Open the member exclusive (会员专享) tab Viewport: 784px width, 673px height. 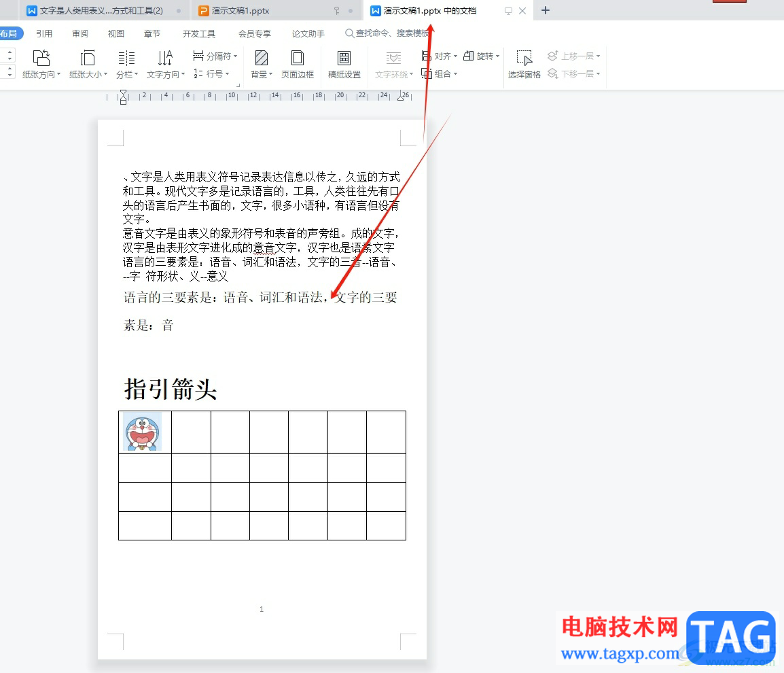[255, 33]
